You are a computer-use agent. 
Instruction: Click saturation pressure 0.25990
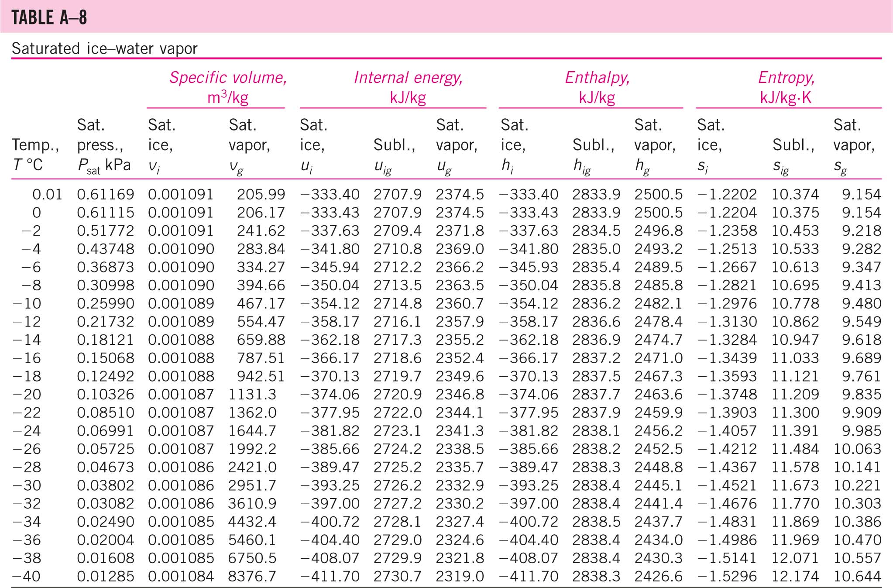pos(106,303)
